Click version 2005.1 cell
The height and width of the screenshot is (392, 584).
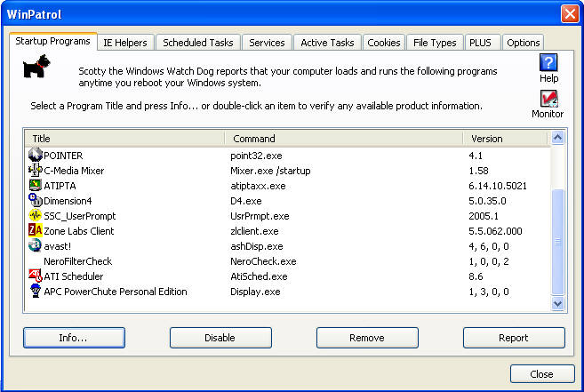click(483, 216)
